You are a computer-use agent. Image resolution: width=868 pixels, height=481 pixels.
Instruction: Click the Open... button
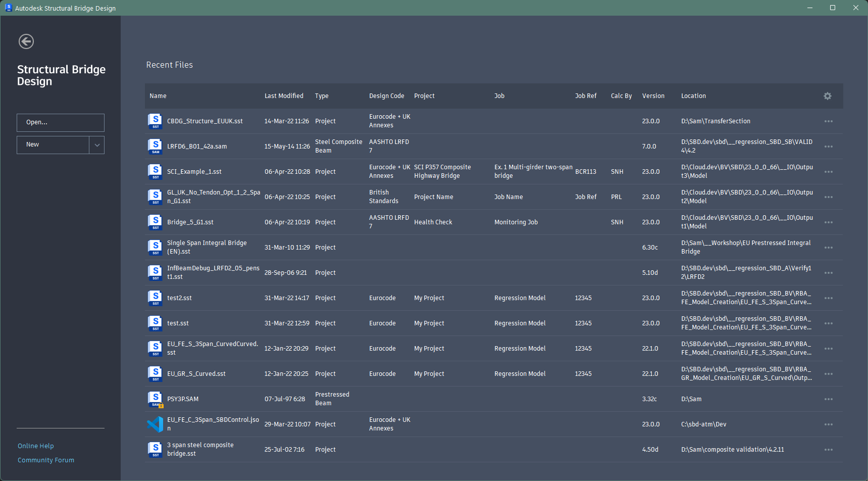coord(61,123)
